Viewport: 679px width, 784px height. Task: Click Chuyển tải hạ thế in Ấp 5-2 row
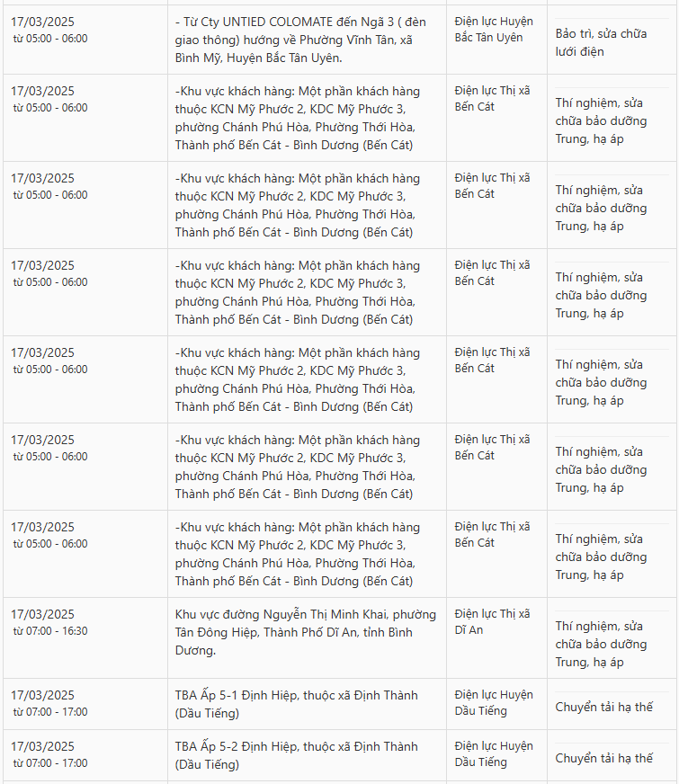tap(604, 759)
